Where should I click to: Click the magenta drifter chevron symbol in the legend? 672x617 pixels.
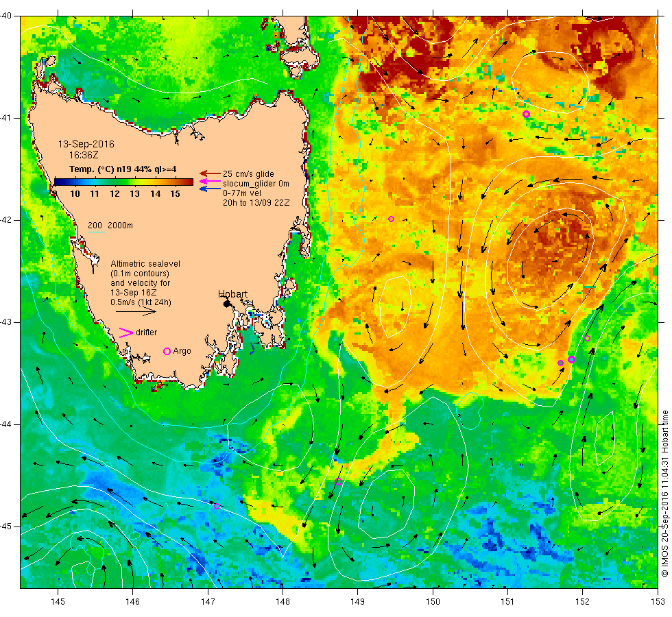coord(125,333)
